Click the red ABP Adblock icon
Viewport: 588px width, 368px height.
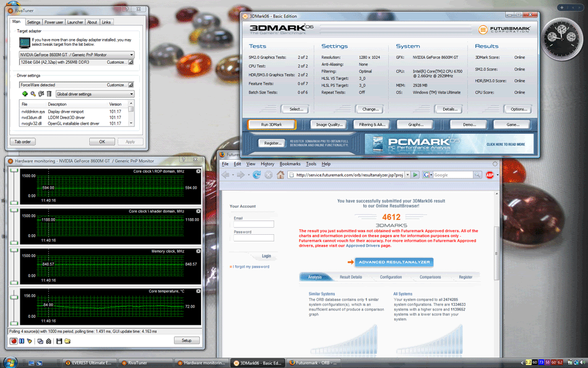[490, 175]
